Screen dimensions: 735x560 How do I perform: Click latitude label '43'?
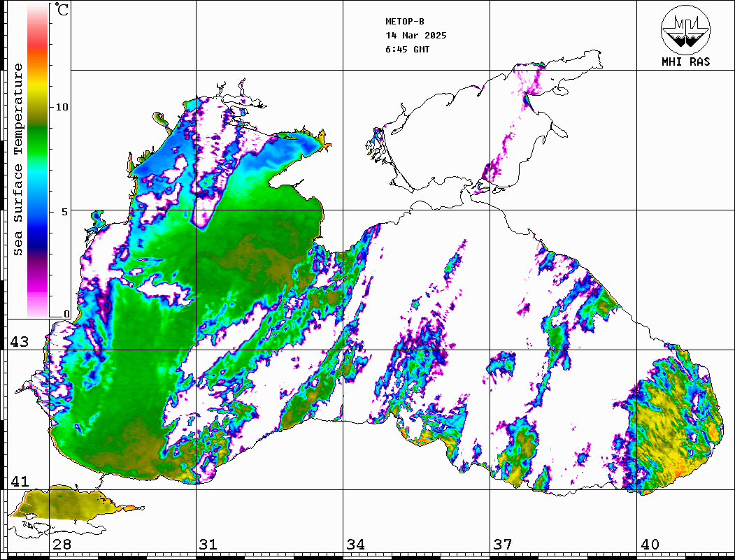pyautogui.click(x=19, y=342)
